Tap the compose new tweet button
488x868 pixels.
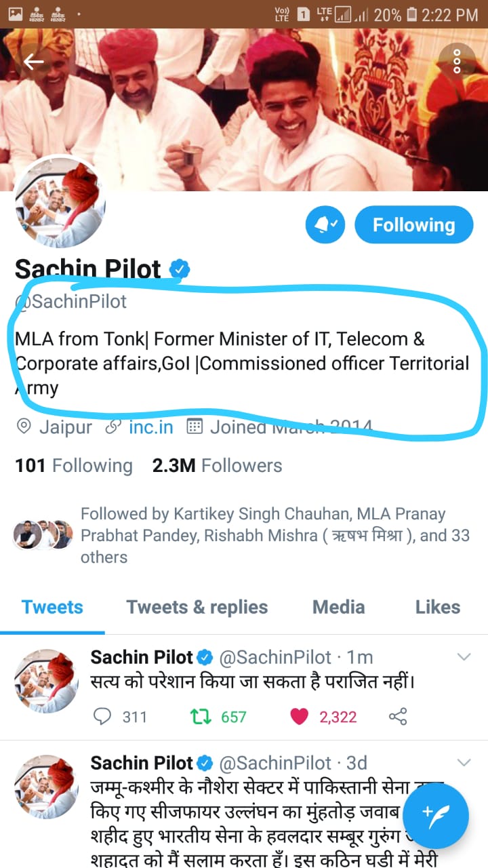point(434,814)
